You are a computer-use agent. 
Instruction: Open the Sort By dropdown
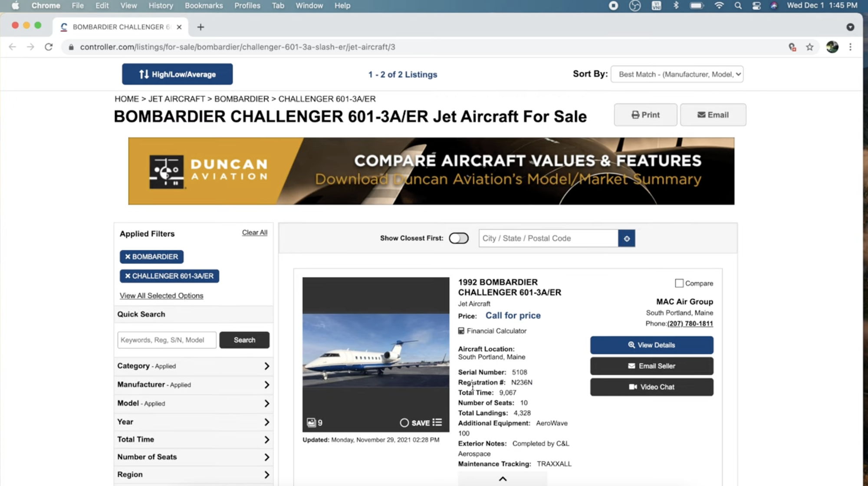(677, 74)
